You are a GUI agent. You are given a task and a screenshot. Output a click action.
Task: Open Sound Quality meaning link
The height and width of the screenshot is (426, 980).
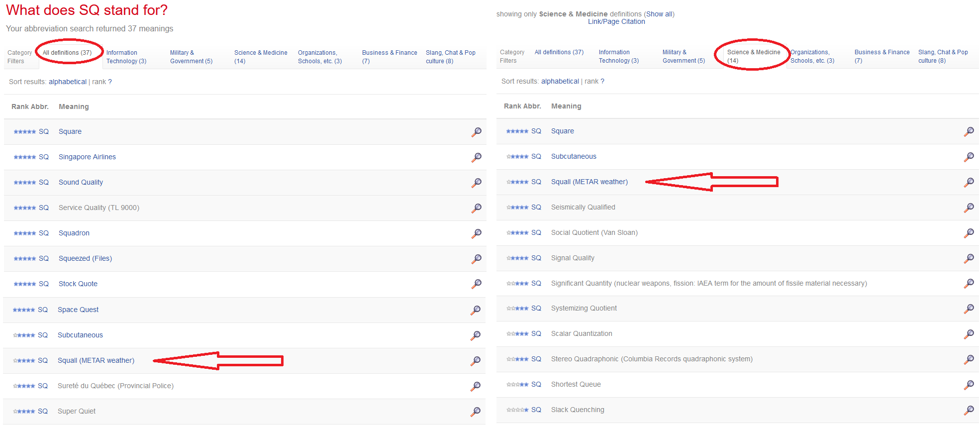pyautogui.click(x=81, y=182)
